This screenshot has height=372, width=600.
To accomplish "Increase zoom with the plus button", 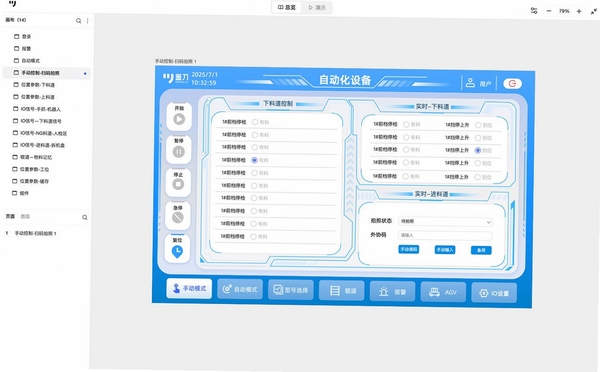I will pyautogui.click(x=579, y=11).
